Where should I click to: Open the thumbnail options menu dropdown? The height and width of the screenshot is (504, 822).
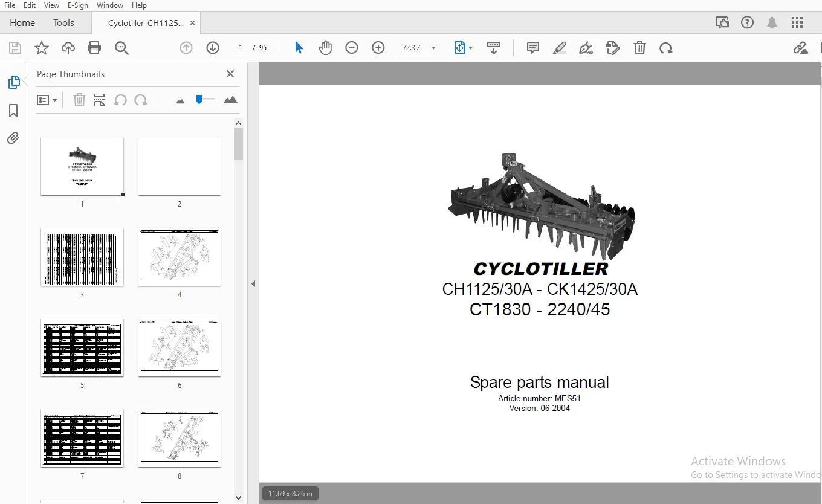pyautogui.click(x=47, y=100)
